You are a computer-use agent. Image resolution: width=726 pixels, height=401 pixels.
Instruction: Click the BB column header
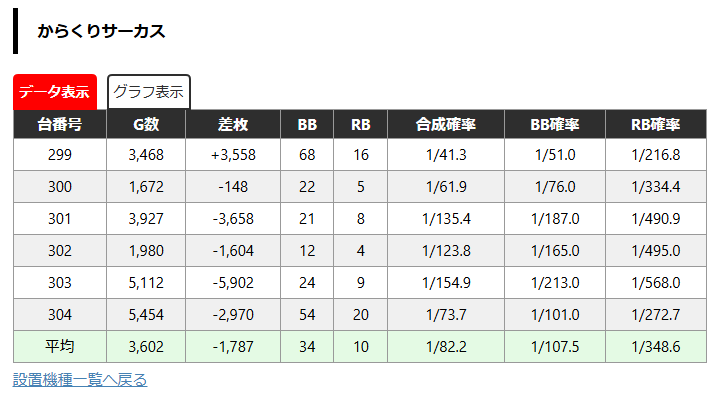[307, 124]
